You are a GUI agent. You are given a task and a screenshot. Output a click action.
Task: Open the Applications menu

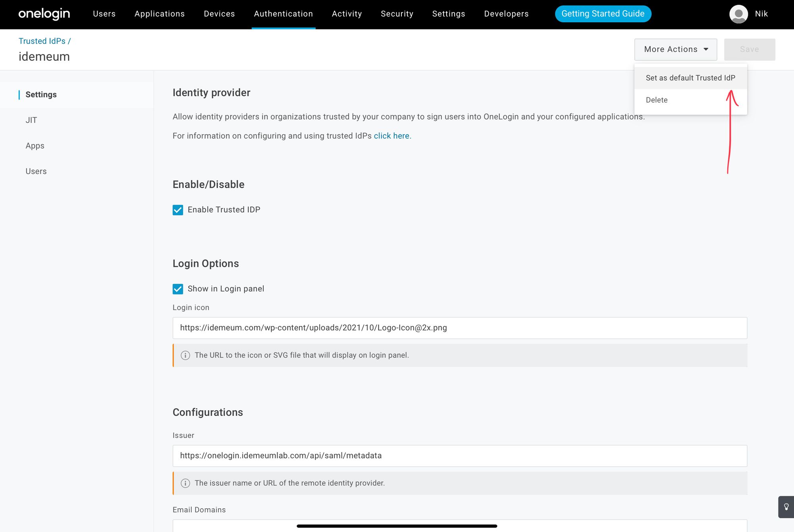(x=160, y=14)
